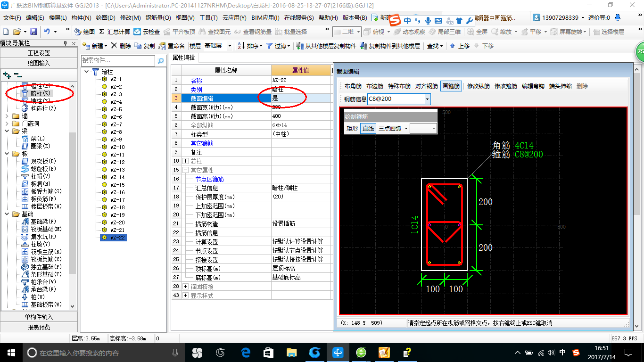This screenshot has width=644, height=362.
Task: Open File Explorer from taskbar
Action: click(x=292, y=352)
